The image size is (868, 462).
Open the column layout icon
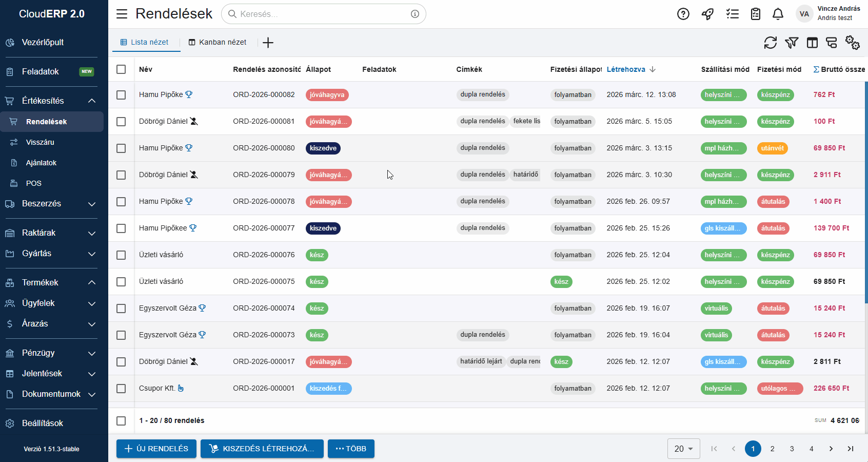(812, 43)
